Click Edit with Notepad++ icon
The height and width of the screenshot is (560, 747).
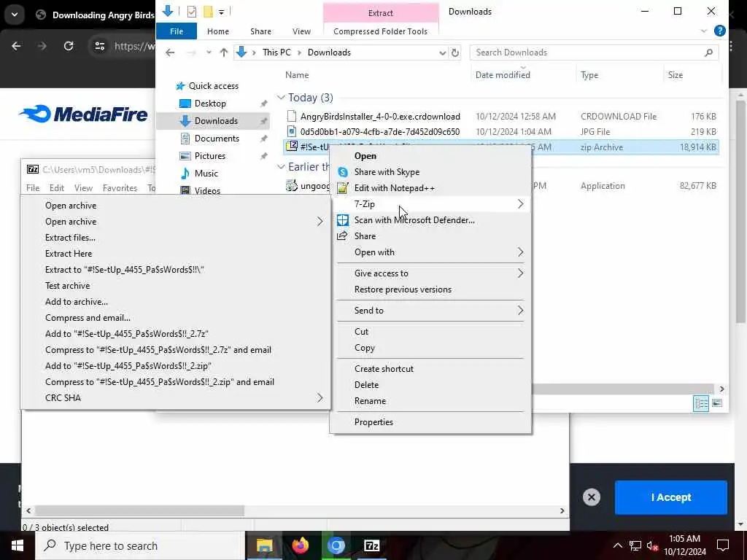tap(343, 188)
